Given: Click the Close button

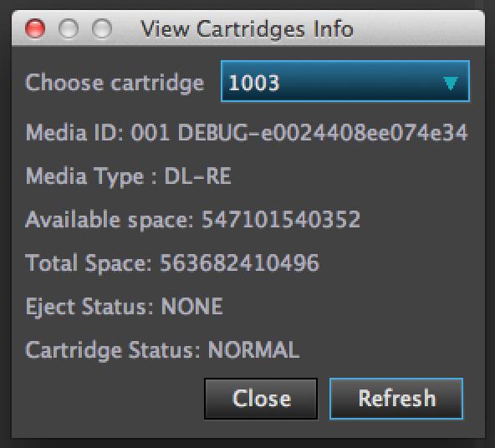Looking at the screenshot, I should pyautogui.click(x=261, y=399).
